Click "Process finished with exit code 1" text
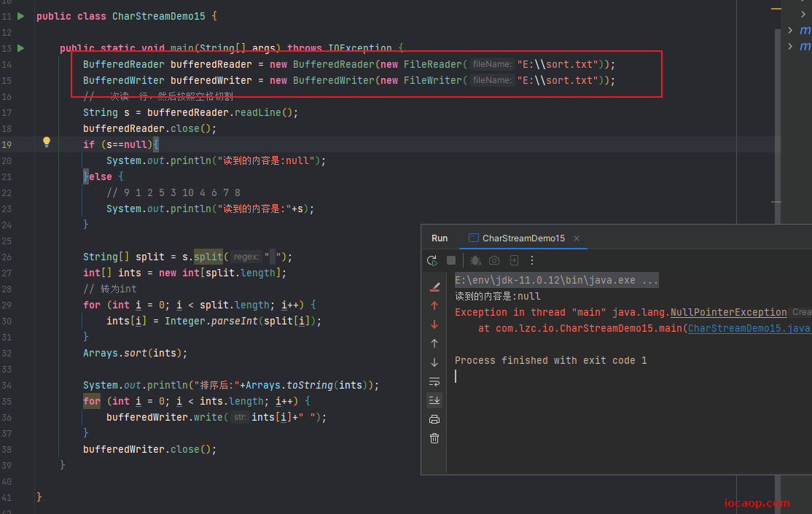The height and width of the screenshot is (514, 812). click(x=550, y=361)
